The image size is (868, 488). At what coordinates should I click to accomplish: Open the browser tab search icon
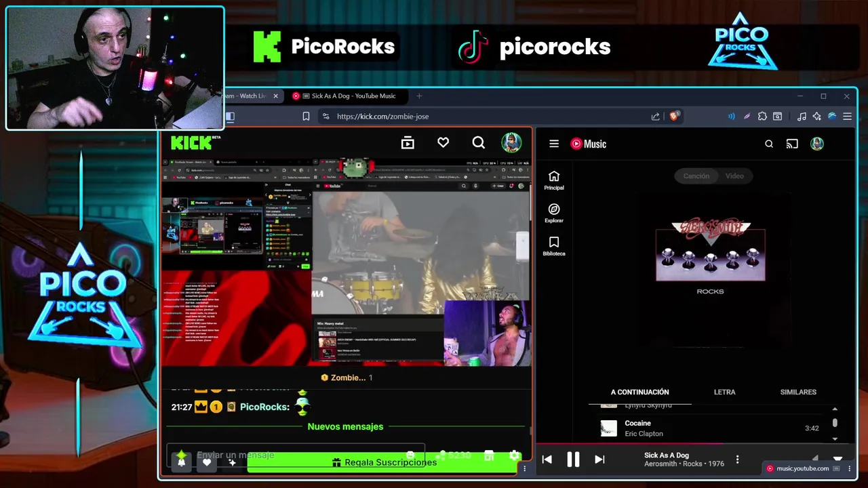click(778, 117)
